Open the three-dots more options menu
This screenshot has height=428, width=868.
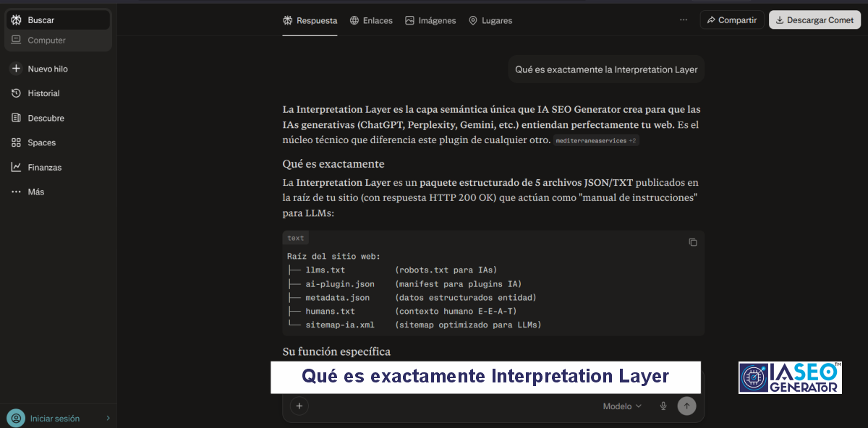(684, 20)
